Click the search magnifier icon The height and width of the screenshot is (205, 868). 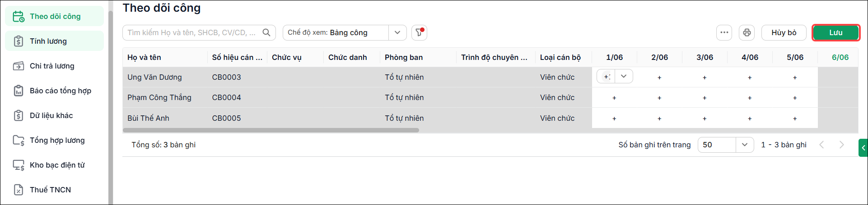click(266, 32)
